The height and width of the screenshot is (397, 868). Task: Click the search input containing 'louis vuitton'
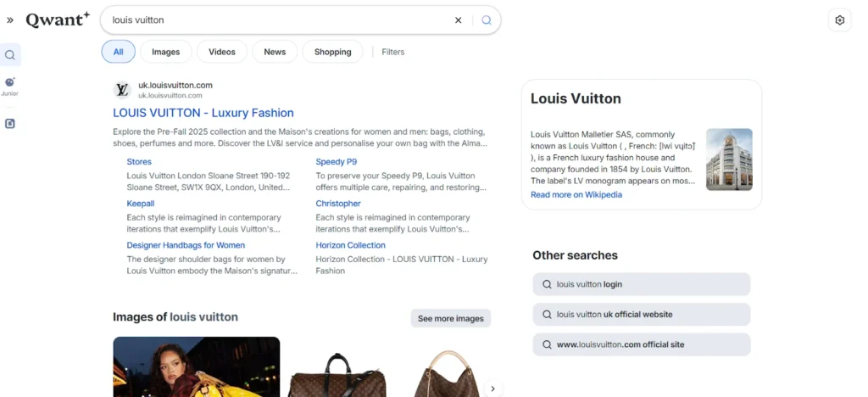[280, 20]
